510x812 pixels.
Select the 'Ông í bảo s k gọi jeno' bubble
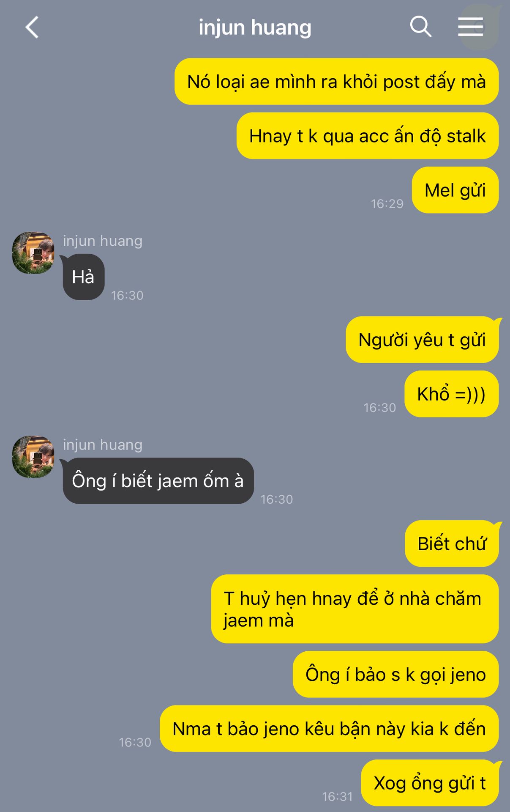(395, 674)
